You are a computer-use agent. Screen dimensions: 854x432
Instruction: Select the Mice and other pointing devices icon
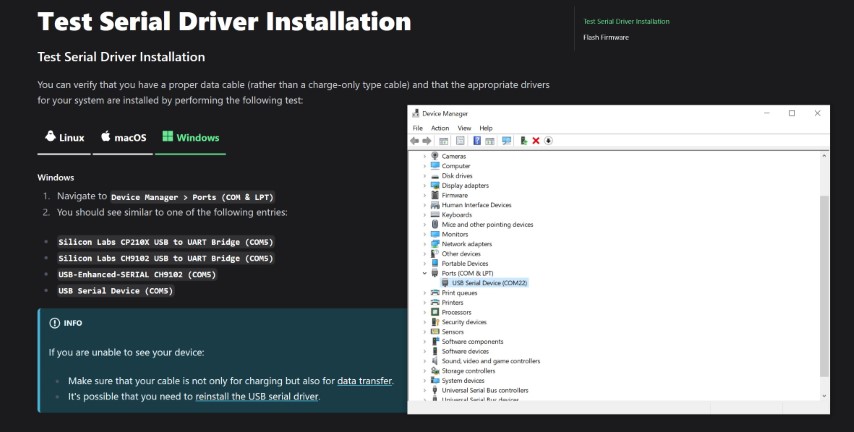[x=435, y=224]
